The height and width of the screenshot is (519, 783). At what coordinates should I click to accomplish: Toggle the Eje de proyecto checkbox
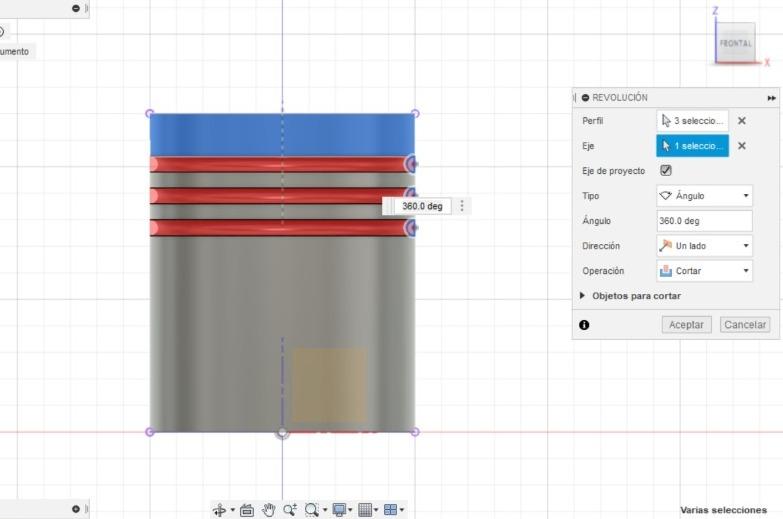click(x=666, y=171)
